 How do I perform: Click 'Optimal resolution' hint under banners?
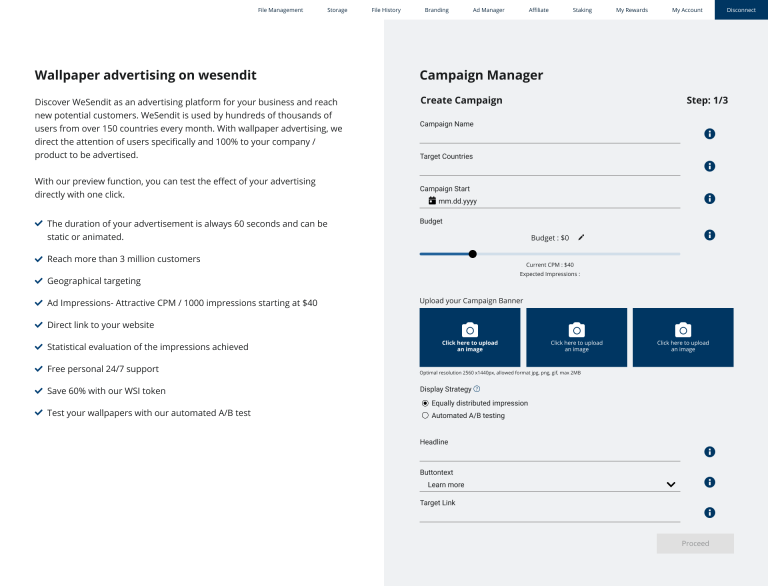(500, 373)
